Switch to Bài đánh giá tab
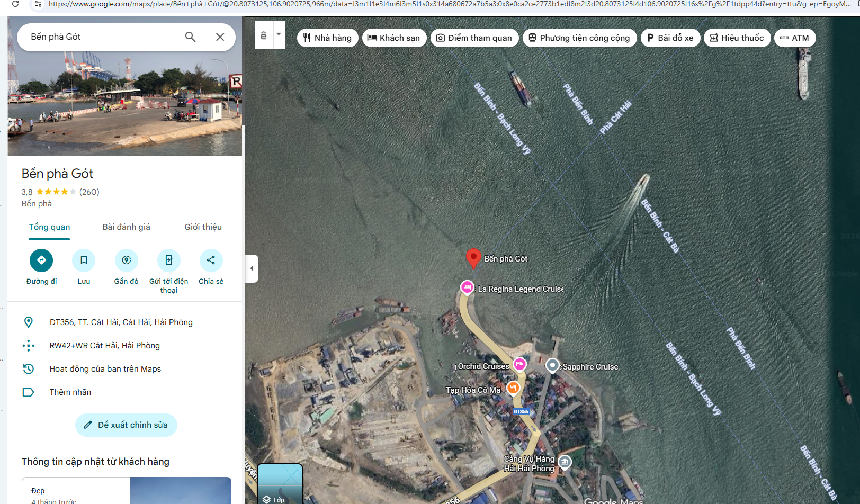The width and height of the screenshot is (860, 504). (x=126, y=227)
